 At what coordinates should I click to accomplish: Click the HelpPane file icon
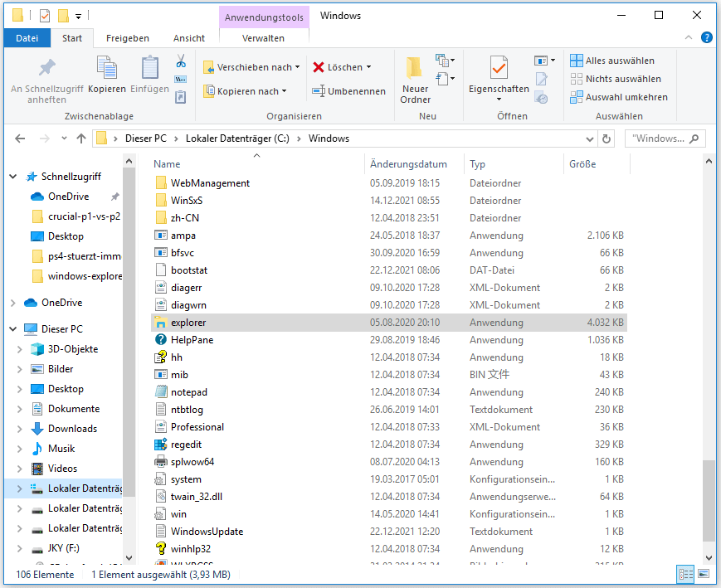tap(160, 340)
